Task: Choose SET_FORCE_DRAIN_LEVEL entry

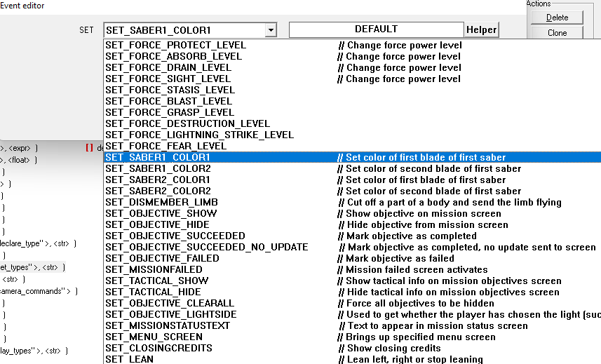Action: point(352,67)
